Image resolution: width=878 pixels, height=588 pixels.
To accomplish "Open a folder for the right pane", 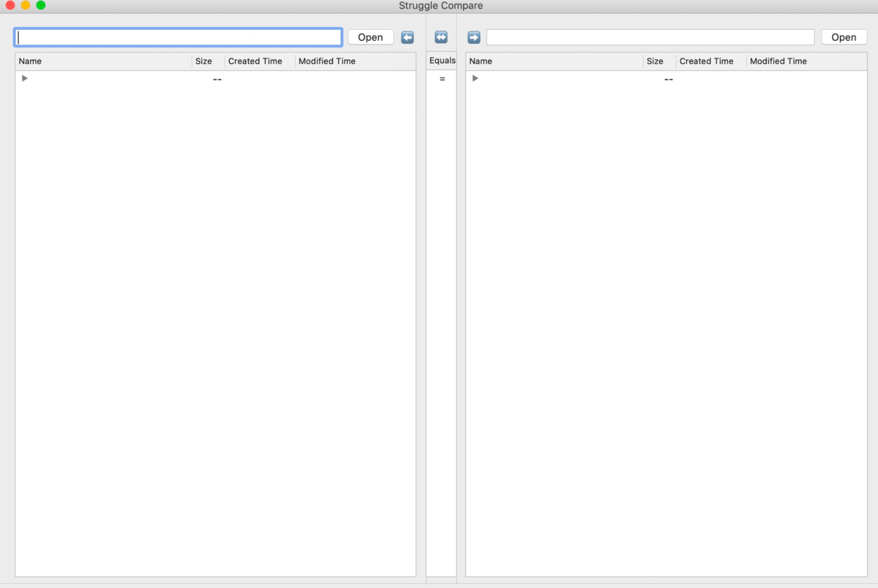I will click(844, 37).
